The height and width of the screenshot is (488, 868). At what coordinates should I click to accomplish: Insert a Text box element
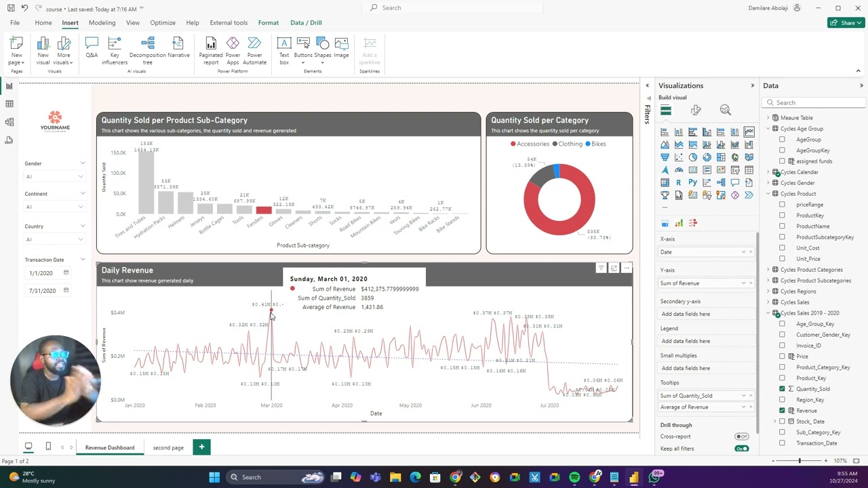point(284,51)
